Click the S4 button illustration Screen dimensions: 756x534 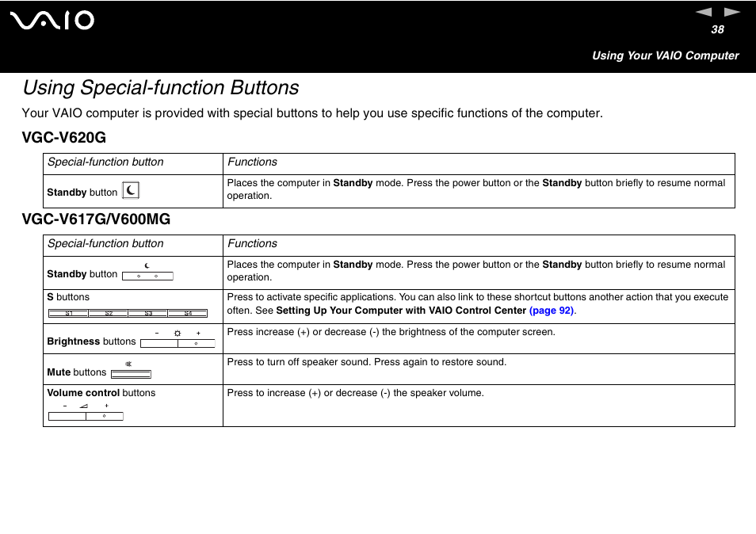pos(188,313)
